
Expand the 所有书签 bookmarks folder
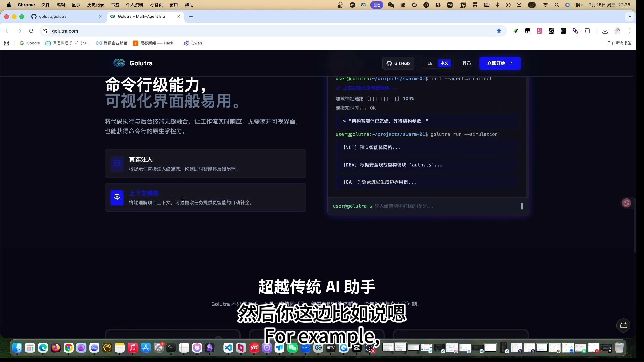(620, 43)
